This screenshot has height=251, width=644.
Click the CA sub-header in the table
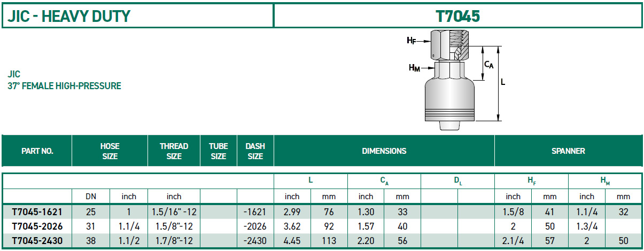(384, 181)
